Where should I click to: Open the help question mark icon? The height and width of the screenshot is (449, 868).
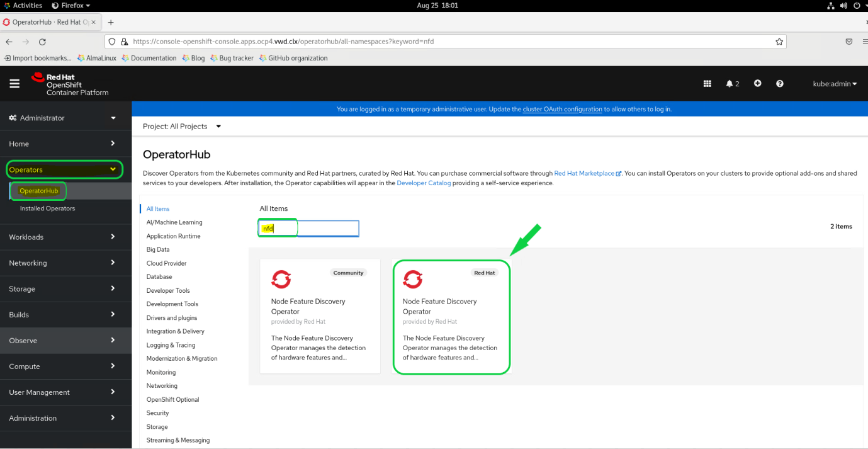[780, 84]
